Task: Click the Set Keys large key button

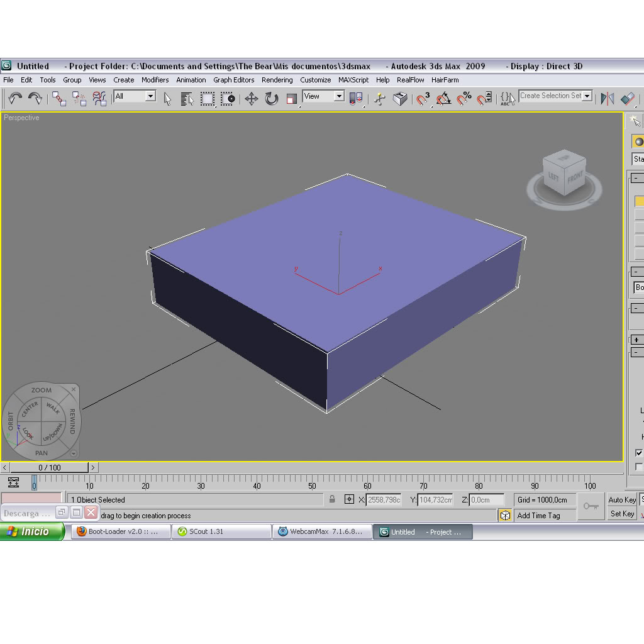Action: [x=591, y=506]
